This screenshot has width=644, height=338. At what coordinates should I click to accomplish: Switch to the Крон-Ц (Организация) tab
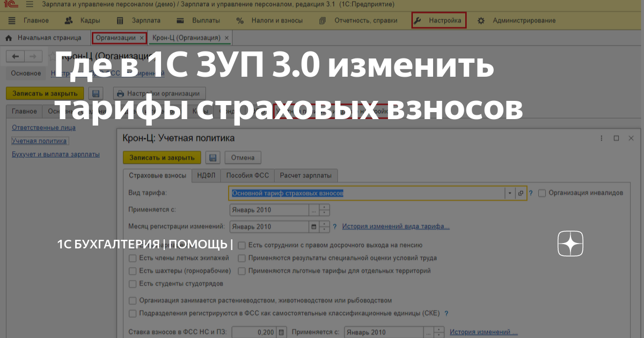186,38
